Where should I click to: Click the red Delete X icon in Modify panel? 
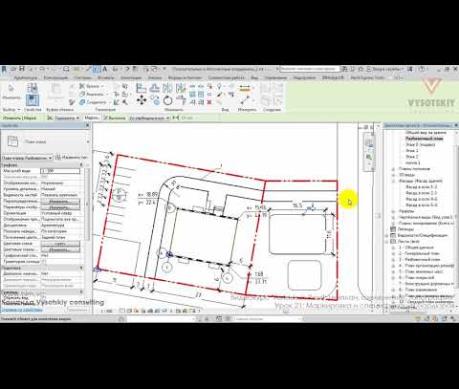coord(209,102)
